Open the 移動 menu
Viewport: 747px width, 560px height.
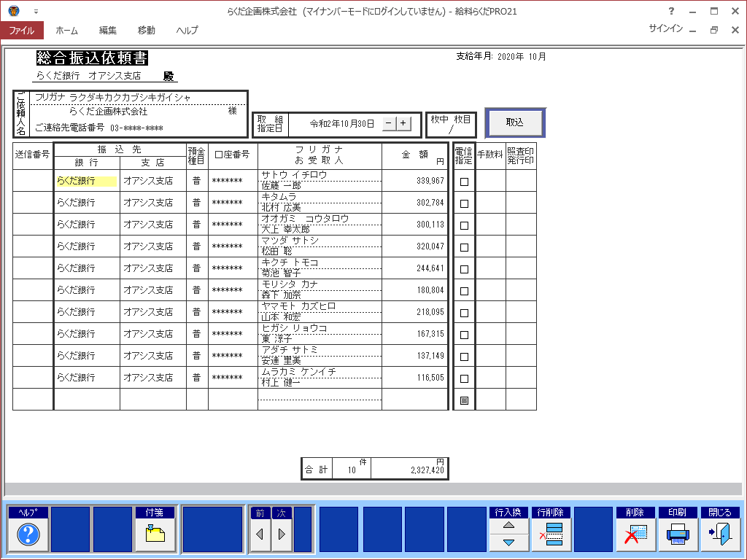point(146,31)
